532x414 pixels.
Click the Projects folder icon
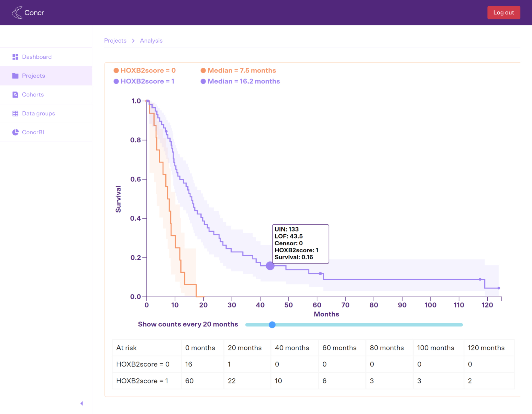(x=15, y=76)
